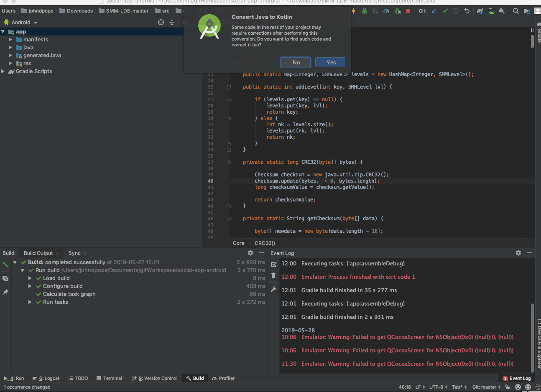Switch to the Sync tab
The width and height of the screenshot is (541, 392).
coord(74,253)
